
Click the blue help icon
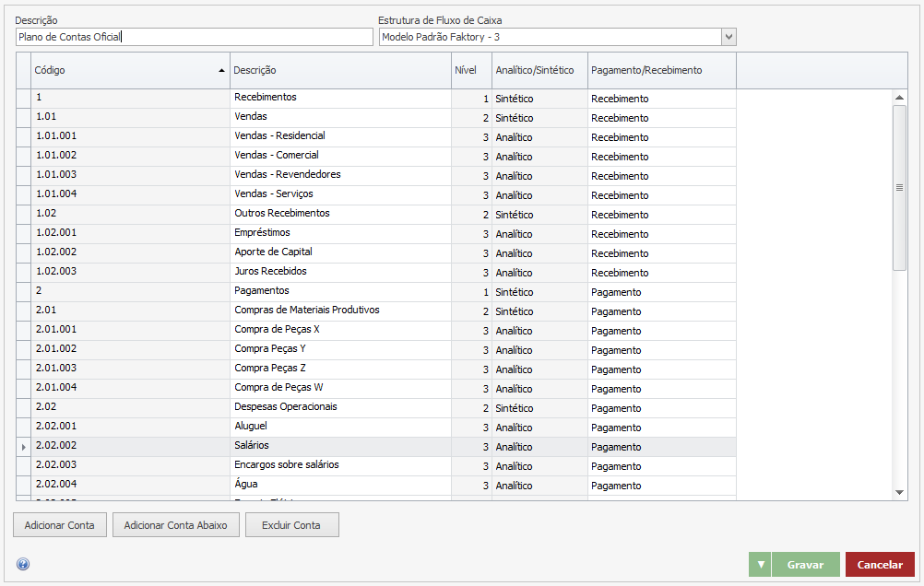click(23, 565)
